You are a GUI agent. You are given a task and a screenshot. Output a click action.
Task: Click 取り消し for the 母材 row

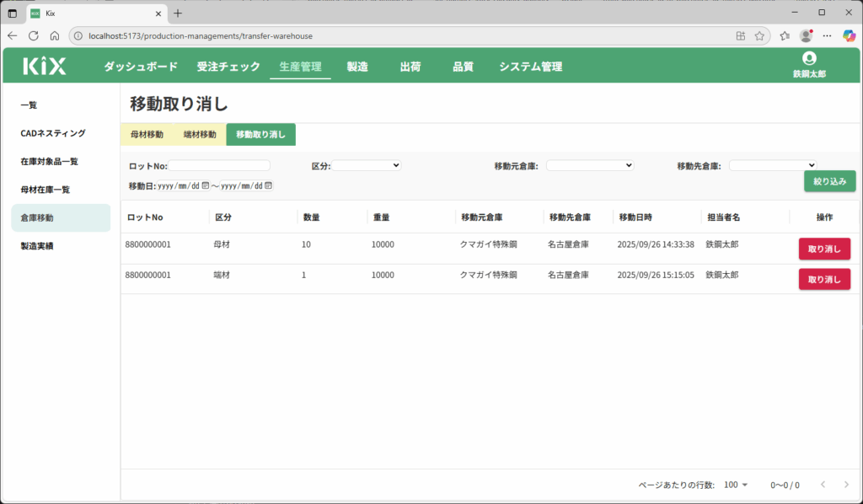click(x=824, y=249)
